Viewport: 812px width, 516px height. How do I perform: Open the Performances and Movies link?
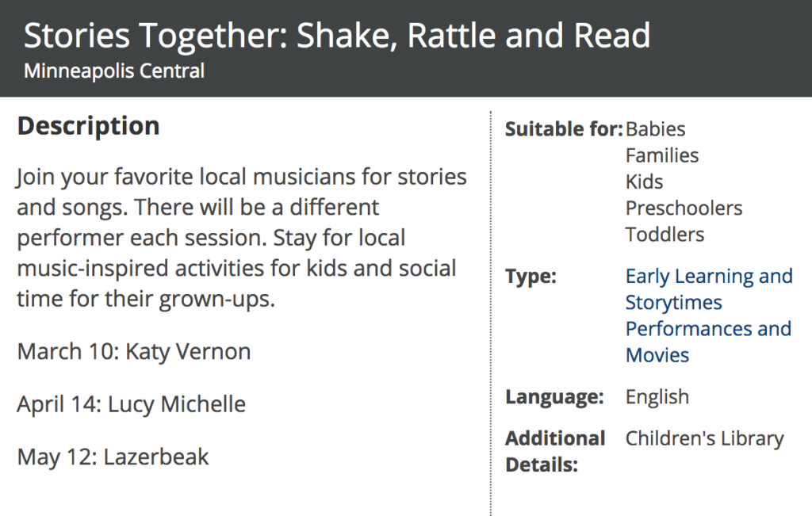click(708, 342)
